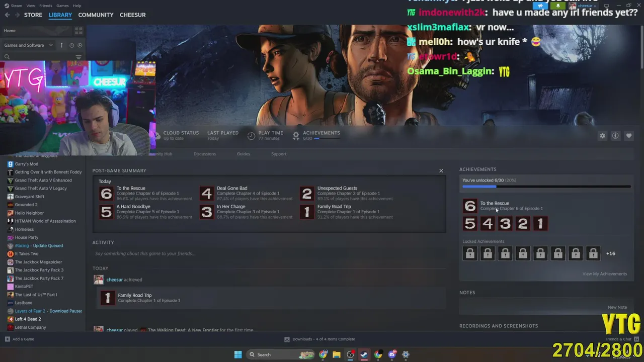This screenshot has width=644, height=362.
Task: Open Discord from the taskbar
Action: click(x=392, y=354)
